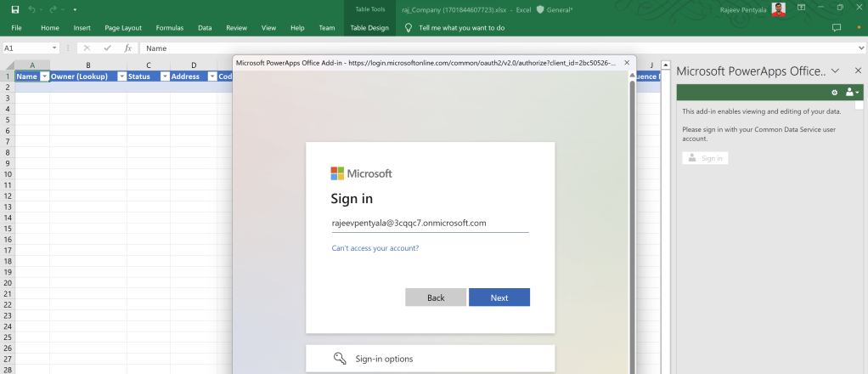Open the Name column filter dropdown
868x374 pixels.
[x=44, y=76]
